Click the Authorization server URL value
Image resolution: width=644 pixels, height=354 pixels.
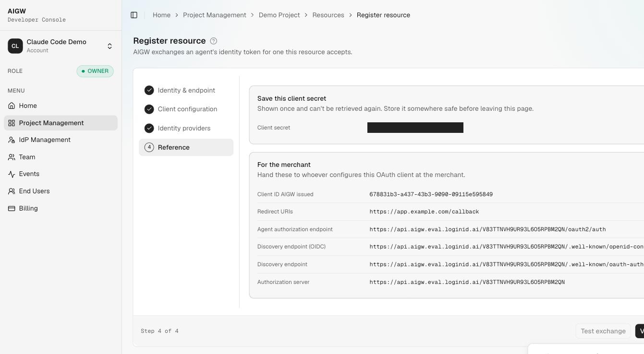click(x=467, y=282)
